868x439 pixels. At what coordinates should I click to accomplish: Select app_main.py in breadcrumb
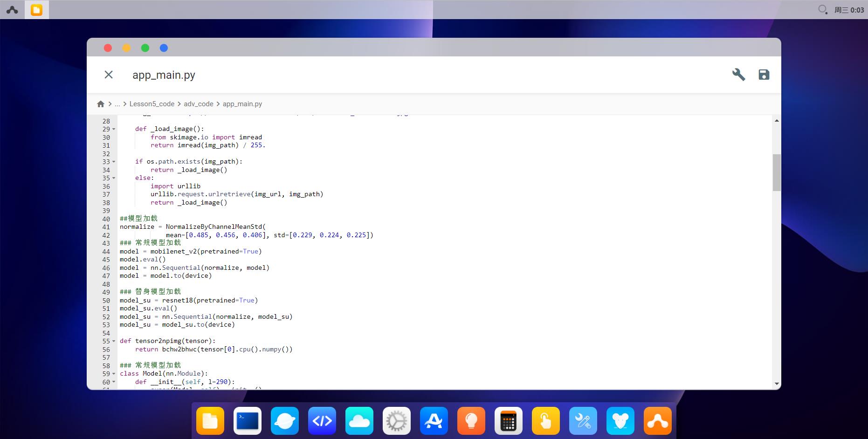242,104
